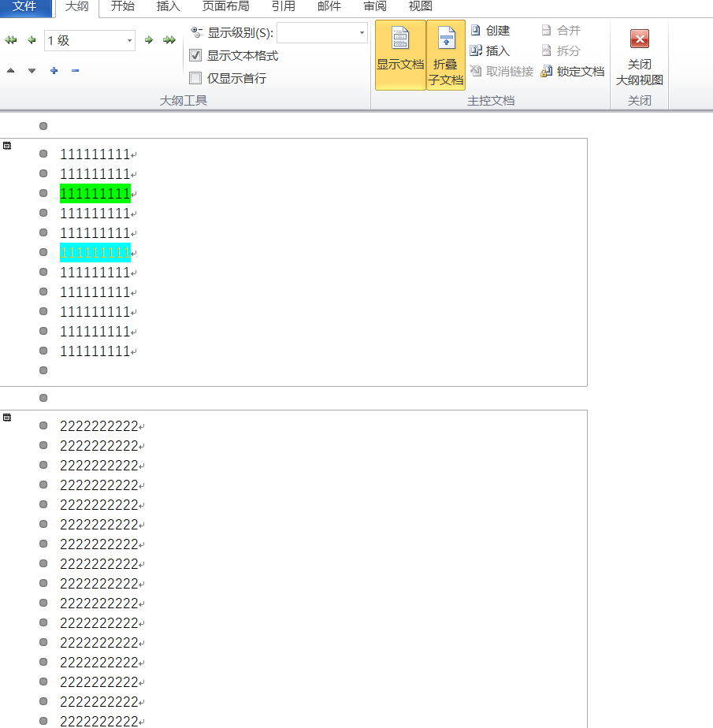Click the demote single right arrow icon
Image resolution: width=713 pixels, height=728 pixels.
(148, 40)
